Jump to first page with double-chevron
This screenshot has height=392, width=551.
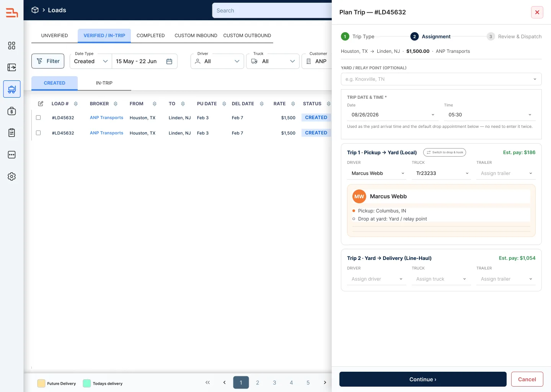click(207, 382)
